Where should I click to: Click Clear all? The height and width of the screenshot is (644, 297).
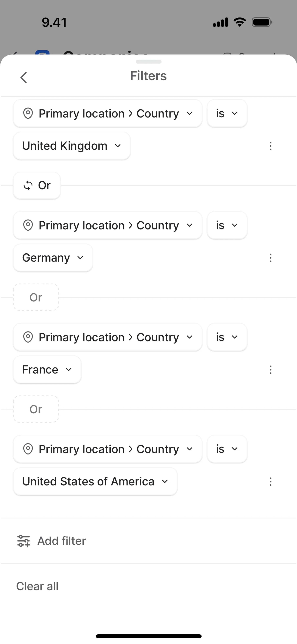(x=37, y=586)
